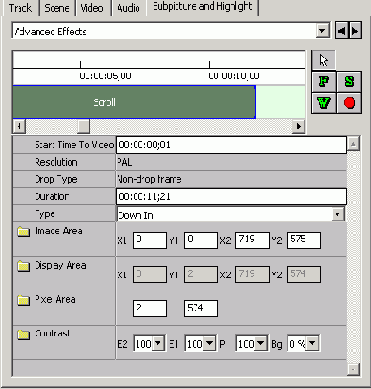Click the timeline horizontal scrollbar thumb
371x389 pixels.
[x=83, y=126]
